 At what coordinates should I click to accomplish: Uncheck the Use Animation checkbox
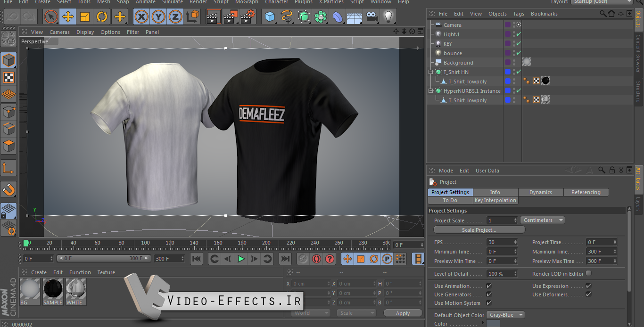tap(489, 286)
